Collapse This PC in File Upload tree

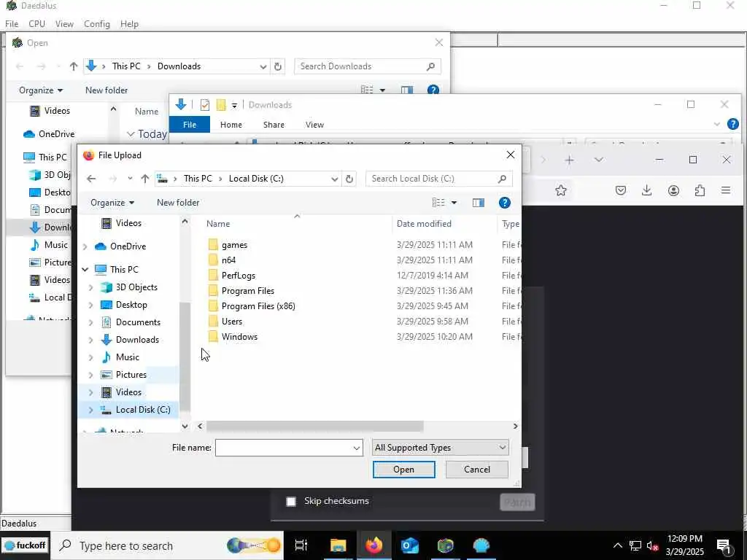point(85,270)
